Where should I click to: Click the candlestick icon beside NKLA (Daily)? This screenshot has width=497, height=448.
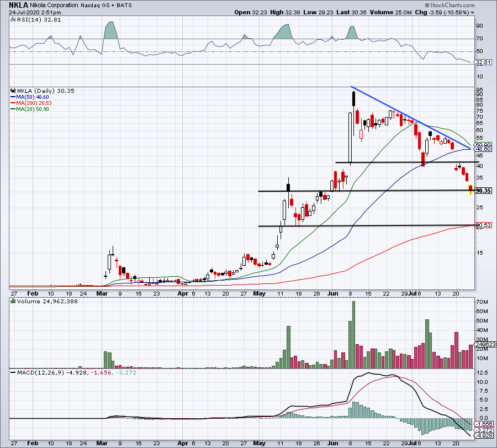coord(13,91)
